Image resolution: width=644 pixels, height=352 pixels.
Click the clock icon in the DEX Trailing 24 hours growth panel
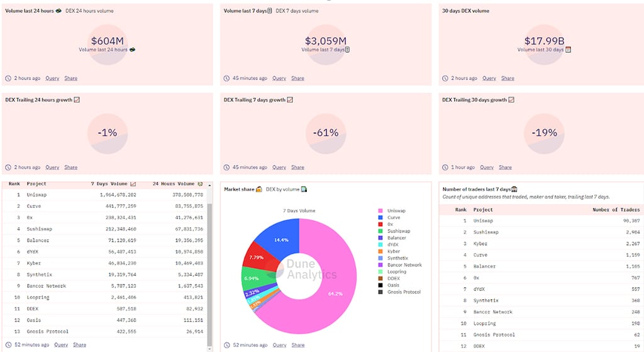point(8,167)
